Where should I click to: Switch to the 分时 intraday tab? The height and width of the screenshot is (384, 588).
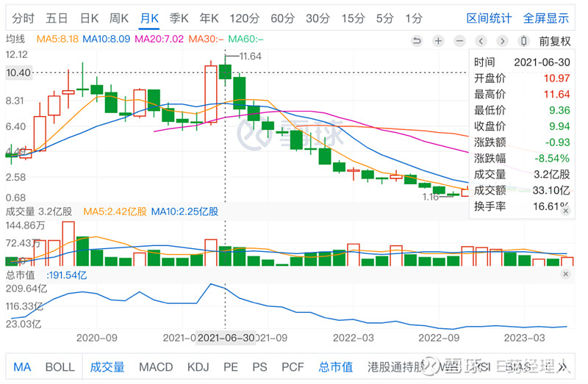pos(22,18)
